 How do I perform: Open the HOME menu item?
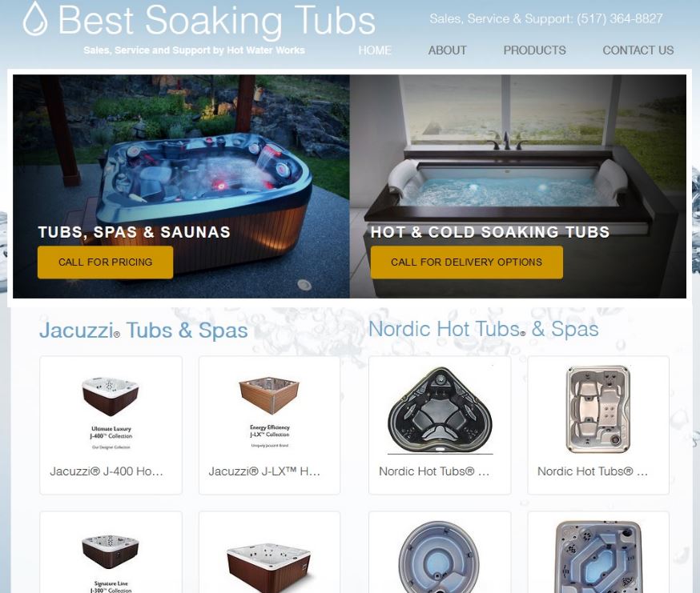pos(375,50)
